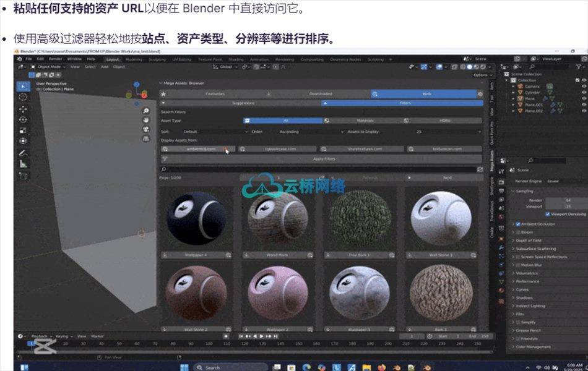Toggle visibility of Plane.002

tap(584, 111)
